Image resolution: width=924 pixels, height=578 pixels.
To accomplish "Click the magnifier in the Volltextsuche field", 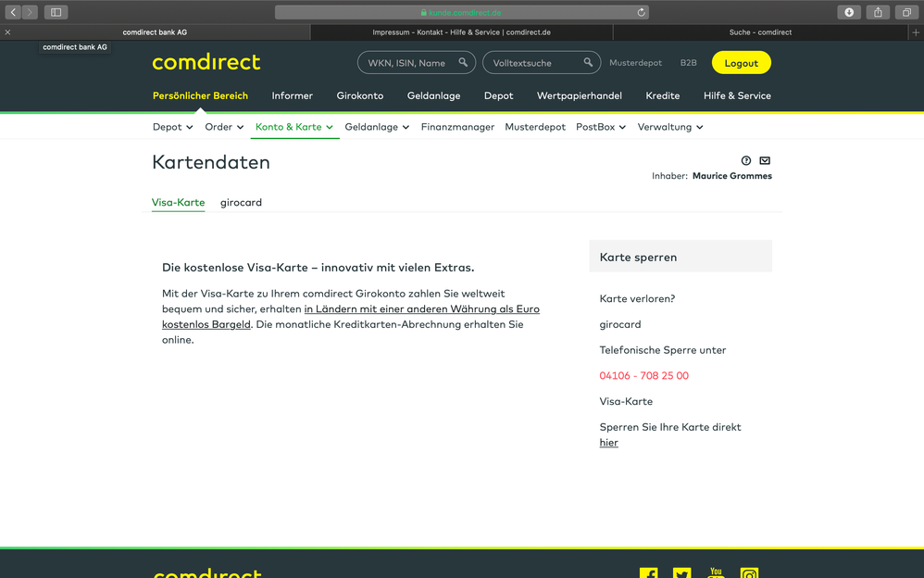I will pyautogui.click(x=588, y=62).
